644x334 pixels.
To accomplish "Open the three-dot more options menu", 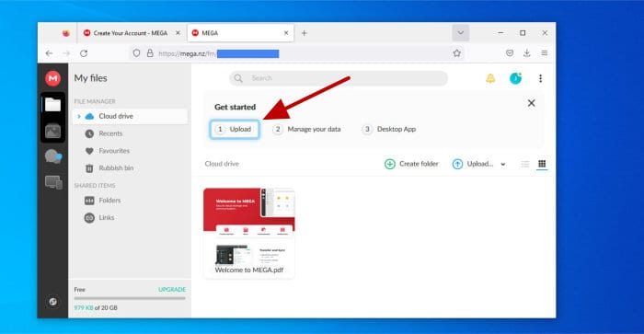I will [x=541, y=78].
